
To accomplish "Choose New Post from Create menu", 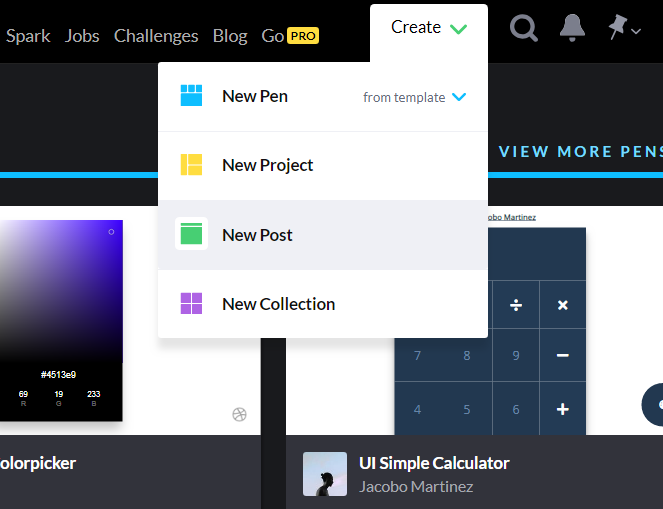I will (x=323, y=235).
